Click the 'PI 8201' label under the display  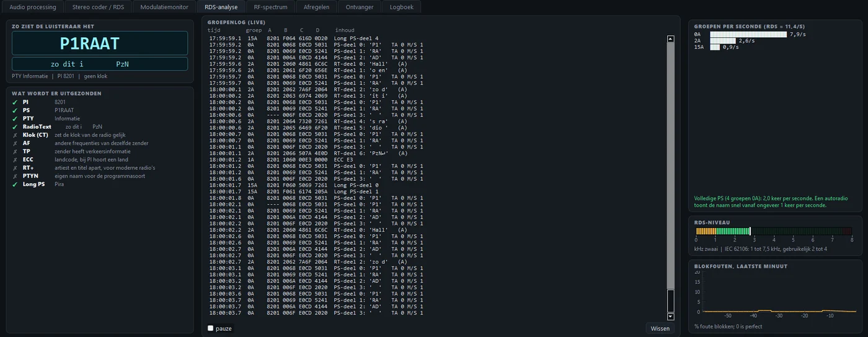pos(65,76)
